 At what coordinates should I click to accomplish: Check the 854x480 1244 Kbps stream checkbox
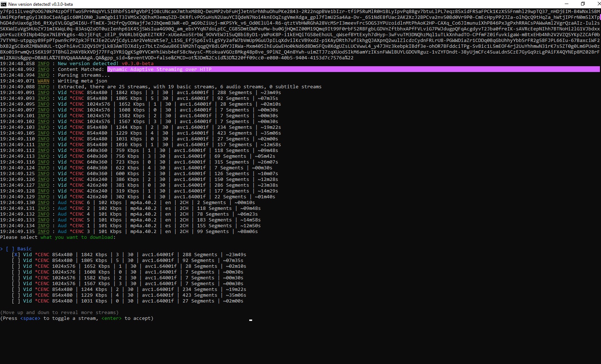pyautogui.click(x=16, y=289)
